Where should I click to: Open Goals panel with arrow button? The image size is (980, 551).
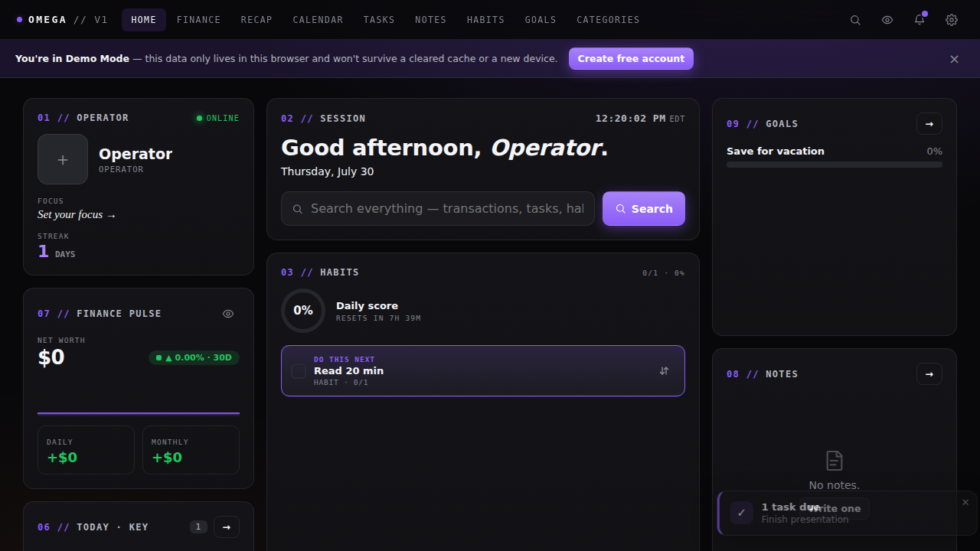pyautogui.click(x=929, y=124)
